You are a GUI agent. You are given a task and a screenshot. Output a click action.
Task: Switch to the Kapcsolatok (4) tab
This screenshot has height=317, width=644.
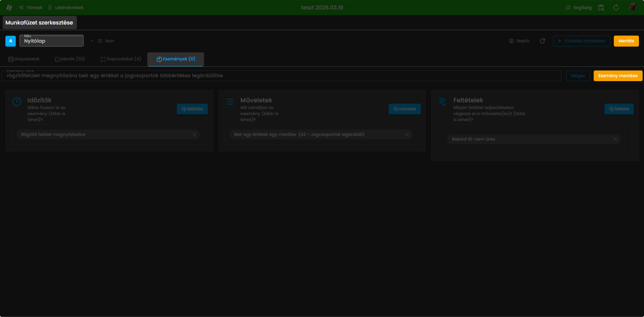121,59
